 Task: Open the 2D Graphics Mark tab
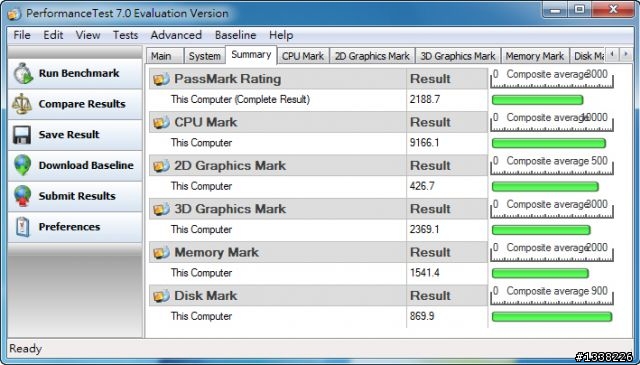[x=372, y=56]
